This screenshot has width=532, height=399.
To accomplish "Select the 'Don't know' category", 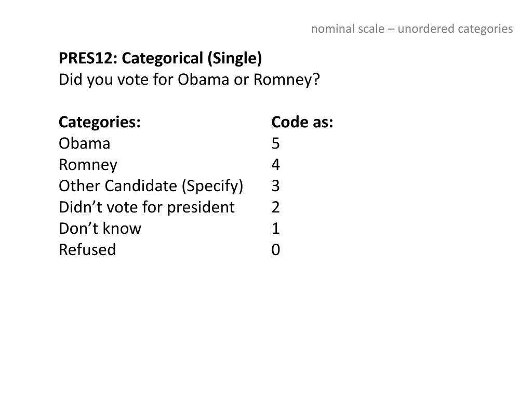I will point(100,229).
